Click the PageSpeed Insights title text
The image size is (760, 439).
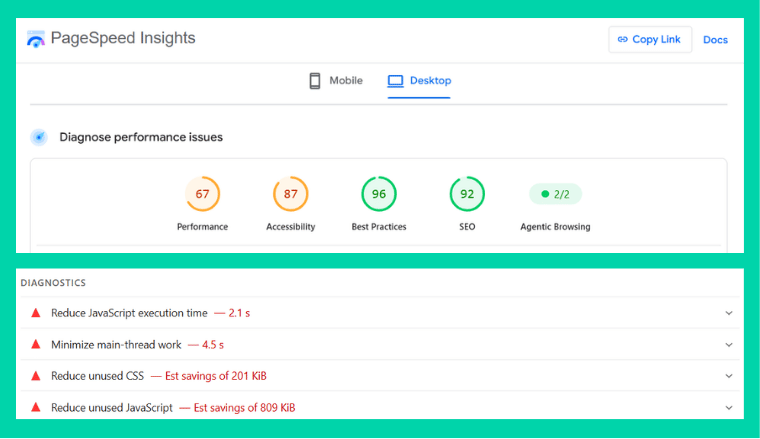pyautogui.click(x=123, y=38)
